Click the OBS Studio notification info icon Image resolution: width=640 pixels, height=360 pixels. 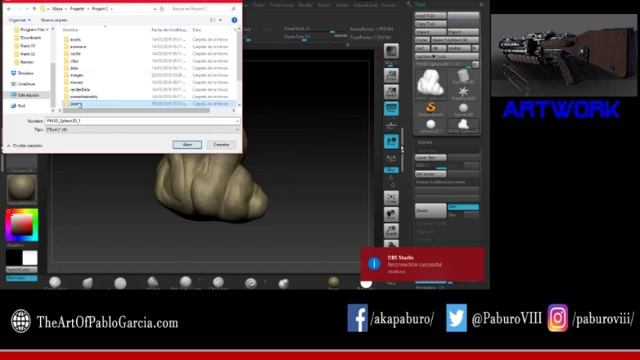pos(374,264)
